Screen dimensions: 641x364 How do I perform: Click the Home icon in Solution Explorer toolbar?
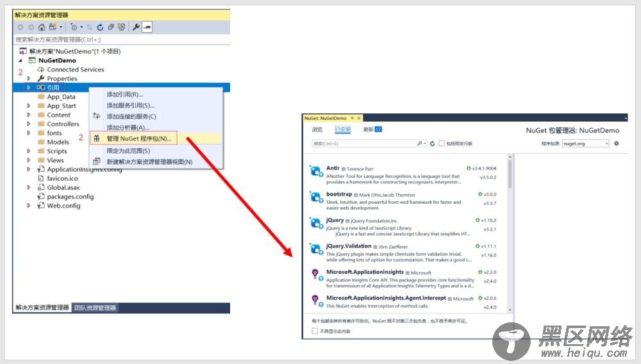(x=41, y=27)
